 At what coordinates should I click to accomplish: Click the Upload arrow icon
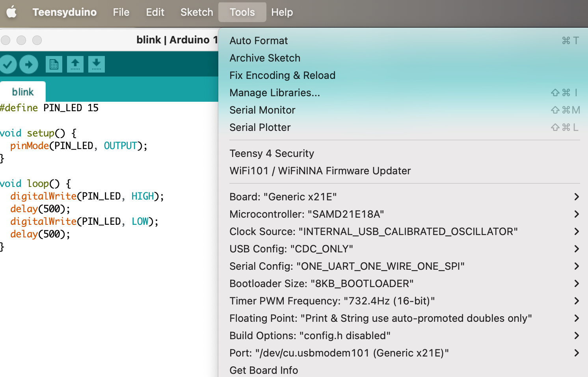coord(29,64)
